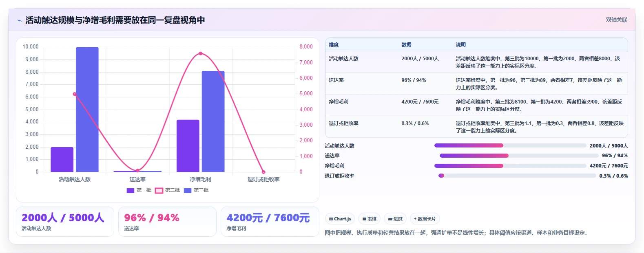Click the 维度 column header
The width and height of the screenshot is (644, 253).
[x=334, y=45]
